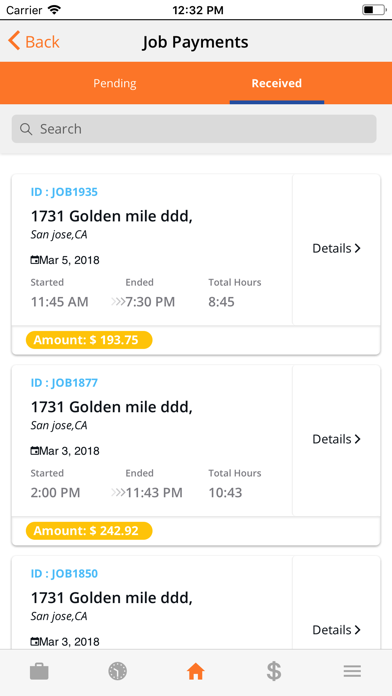Expand Details for JOB1850
The width and height of the screenshot is (392, 696).
(337, 630)
